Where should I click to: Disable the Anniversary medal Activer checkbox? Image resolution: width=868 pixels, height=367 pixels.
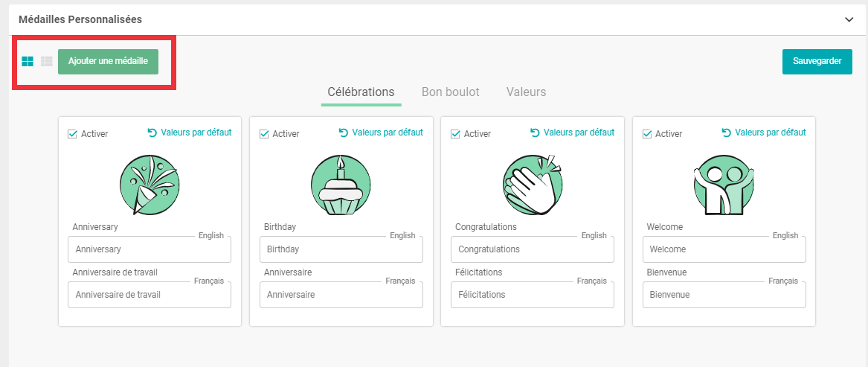[73, 134]
